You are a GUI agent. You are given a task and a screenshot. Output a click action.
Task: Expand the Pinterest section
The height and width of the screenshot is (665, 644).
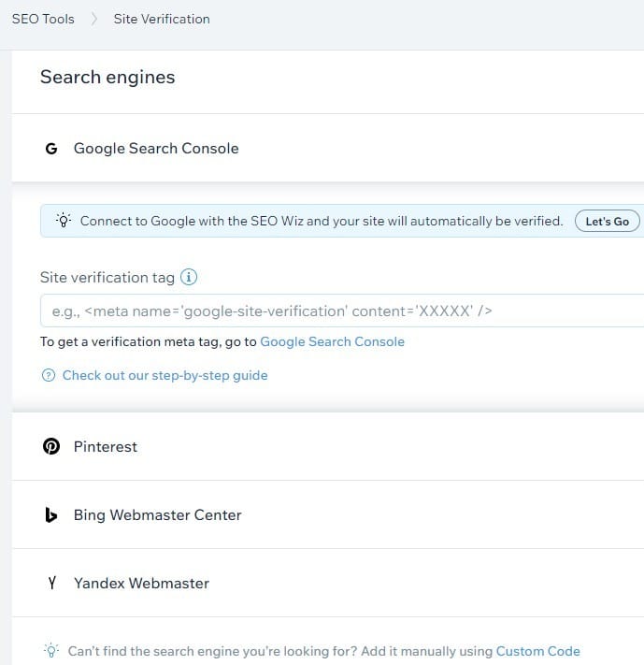(328, 446)
